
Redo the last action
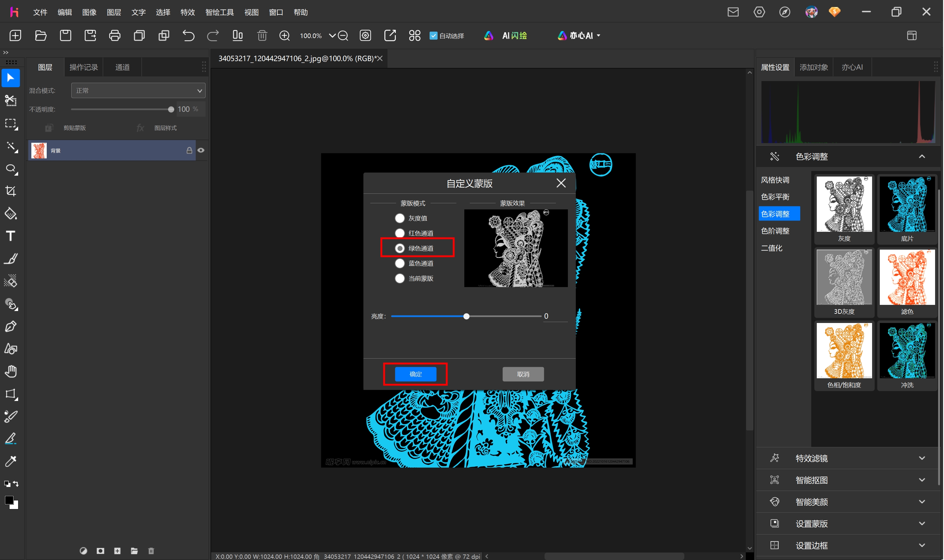click(x=213, y=36)
